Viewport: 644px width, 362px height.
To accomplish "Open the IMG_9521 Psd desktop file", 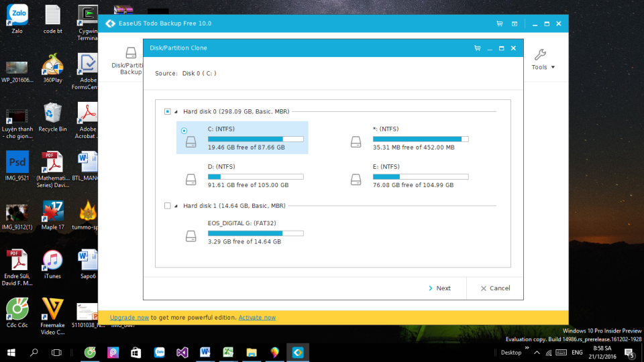I will [17, 166].
